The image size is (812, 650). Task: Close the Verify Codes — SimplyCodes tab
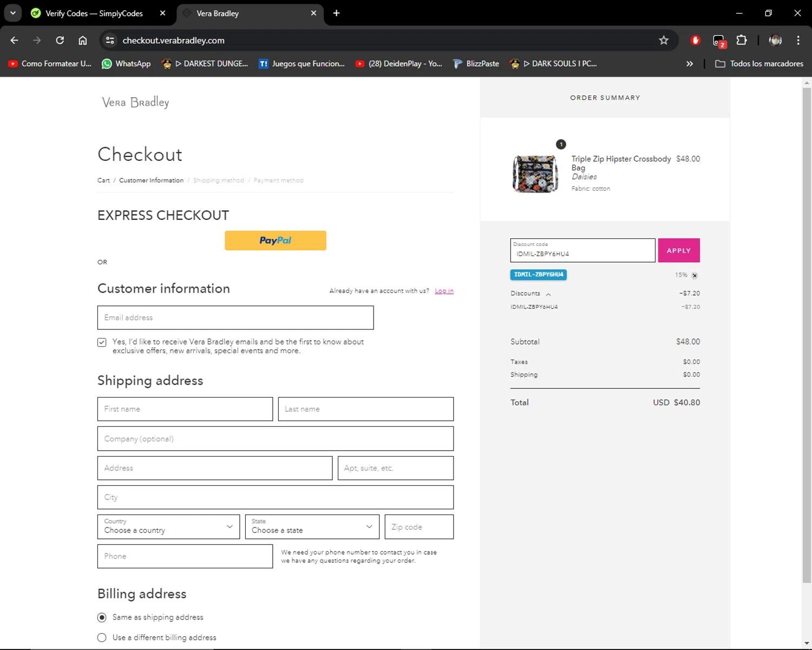pos(162,13)
